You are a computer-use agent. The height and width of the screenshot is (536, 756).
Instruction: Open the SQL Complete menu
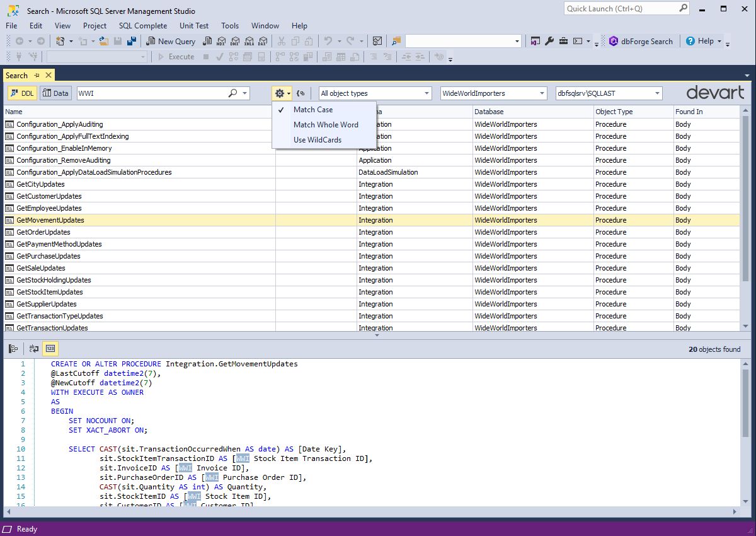point(142,26)
